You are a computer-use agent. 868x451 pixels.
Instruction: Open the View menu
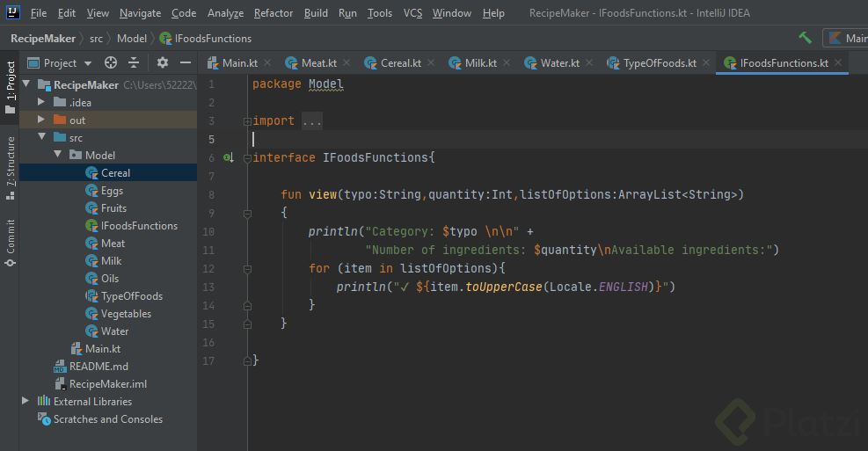click(98, 12)
